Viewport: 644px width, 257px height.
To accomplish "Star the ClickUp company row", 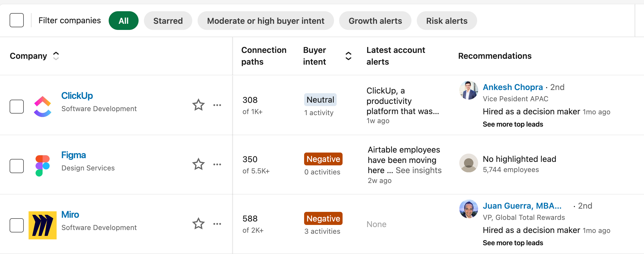I will (x=198, y=105).
